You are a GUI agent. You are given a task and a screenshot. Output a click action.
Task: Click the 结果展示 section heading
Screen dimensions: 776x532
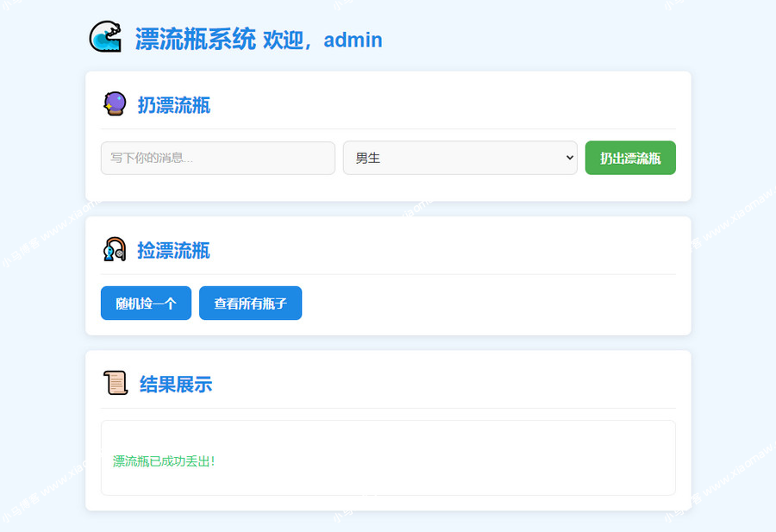tap(176, 385)
